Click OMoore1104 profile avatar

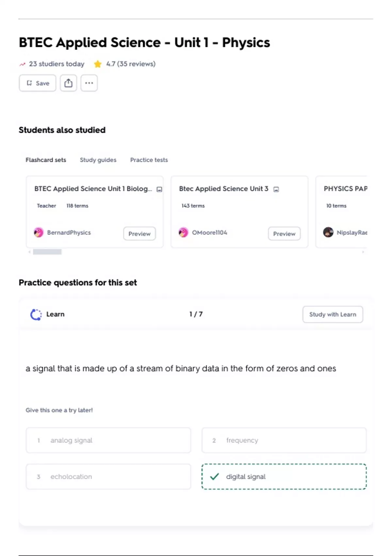183,233
